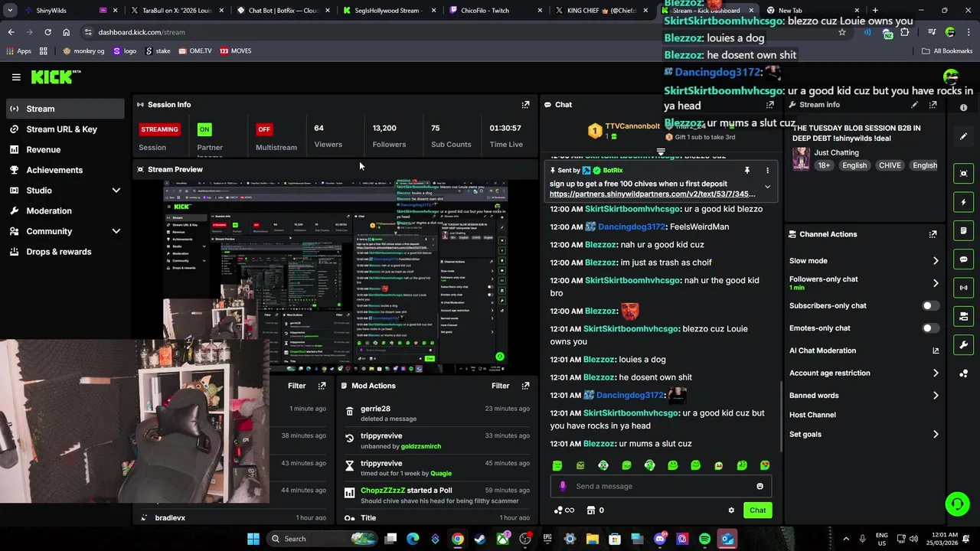Click the lightning bolt sidebar icon

pos(964,202)
